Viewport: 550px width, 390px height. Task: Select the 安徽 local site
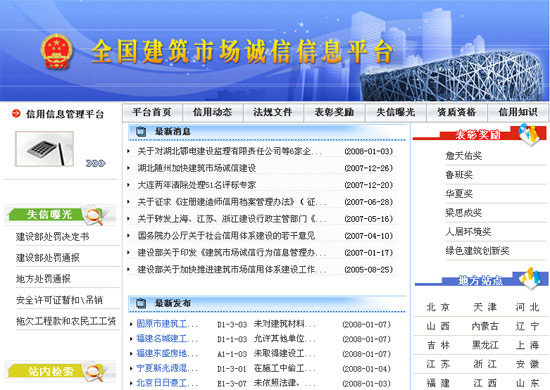tap(527, 364)
